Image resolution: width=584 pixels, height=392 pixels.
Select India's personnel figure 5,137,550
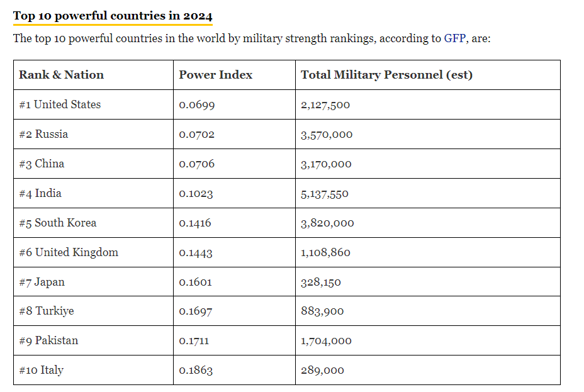(324, 194)
